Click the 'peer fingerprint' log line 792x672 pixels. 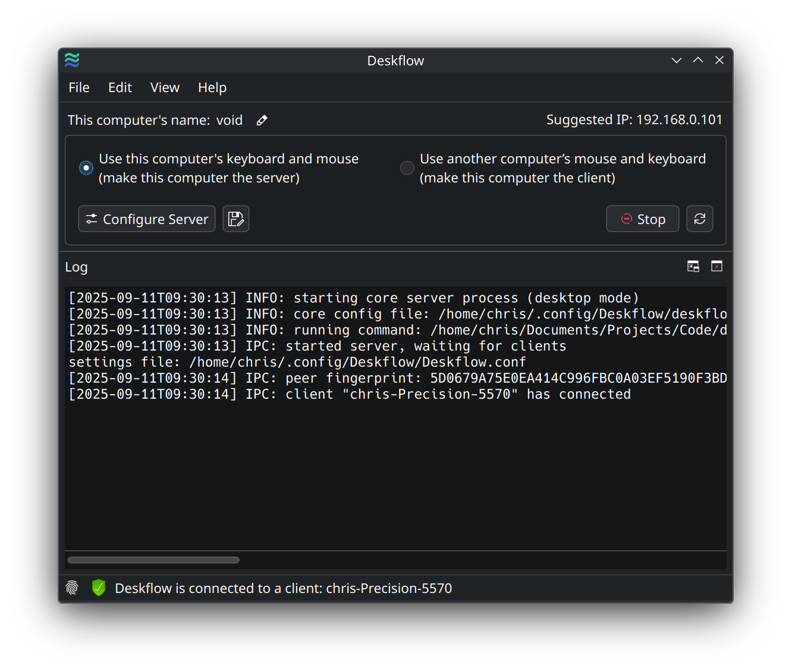(x=398, y=378)
